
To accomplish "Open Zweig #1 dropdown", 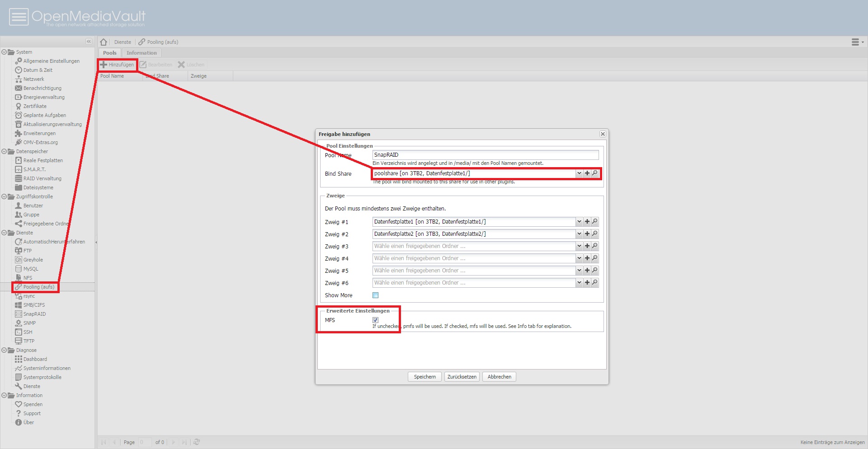I will [x=579, y=221].
